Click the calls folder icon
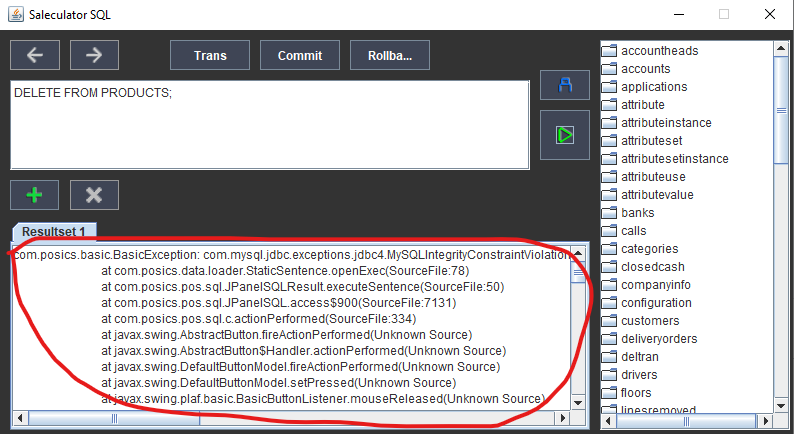 tap(609, 231)
